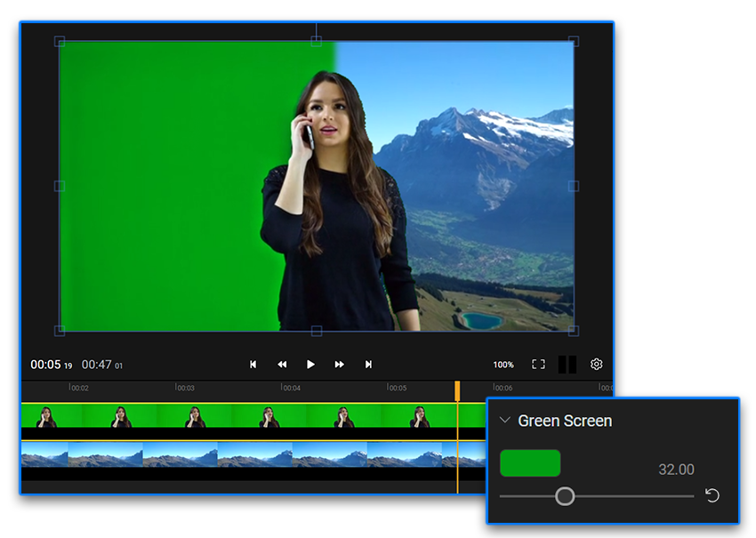The width and height of the screenshot is (756, 538).
Task: Open fullscreen preview mode
Action: tap(538, 365)
